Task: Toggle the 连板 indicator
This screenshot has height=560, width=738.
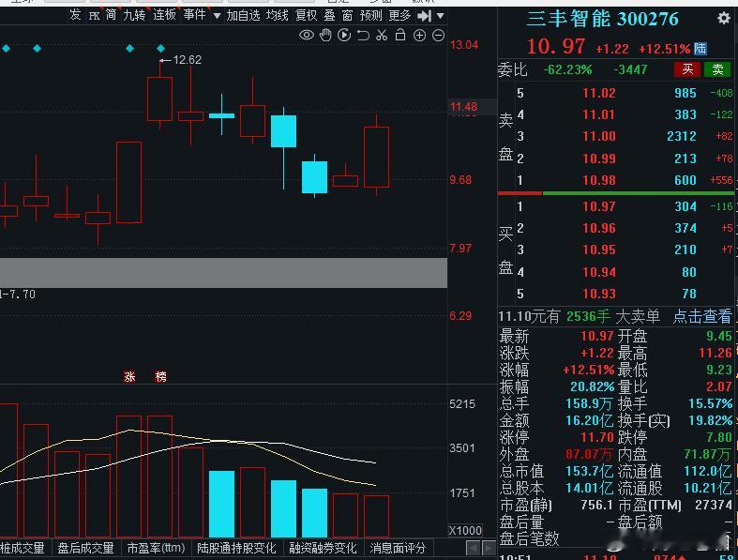Action: click(x=164, y=15)
